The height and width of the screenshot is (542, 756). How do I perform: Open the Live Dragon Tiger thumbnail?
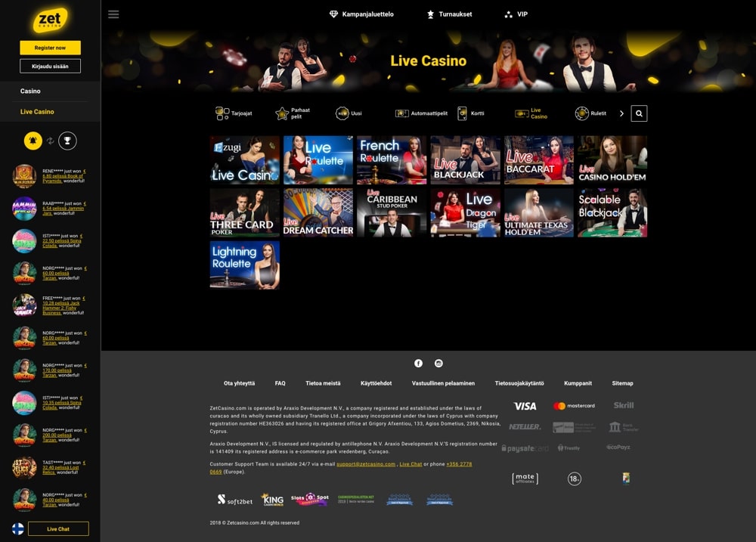click(465, 212)
